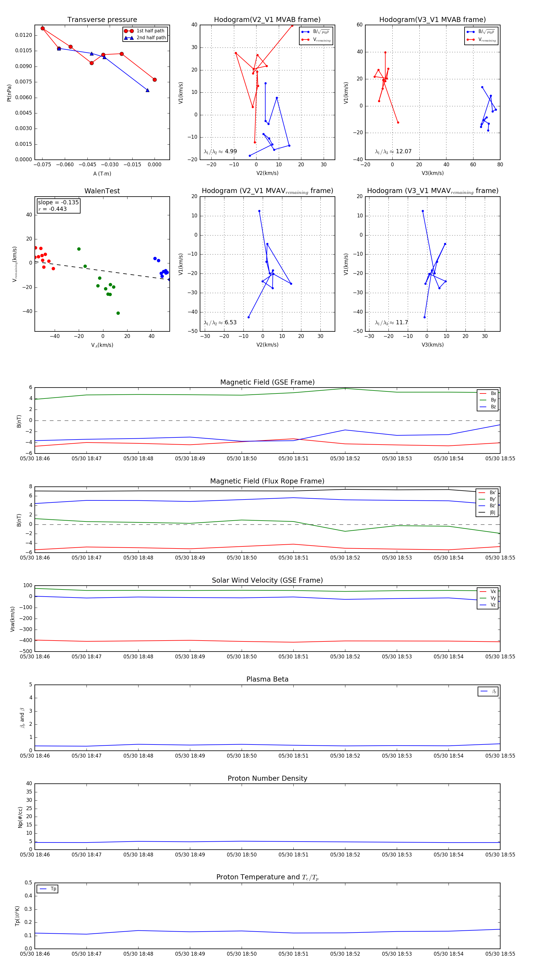
Task: Click the red line sample beside 'Vx'
Action: [x=483, y=592]
